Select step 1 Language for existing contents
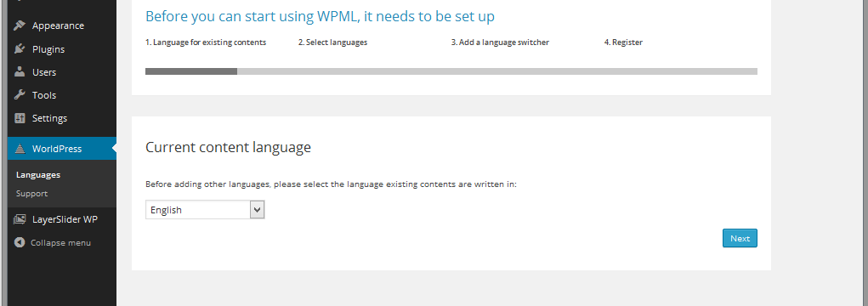This screenshot has width=868, height=306. click(206, 42)
